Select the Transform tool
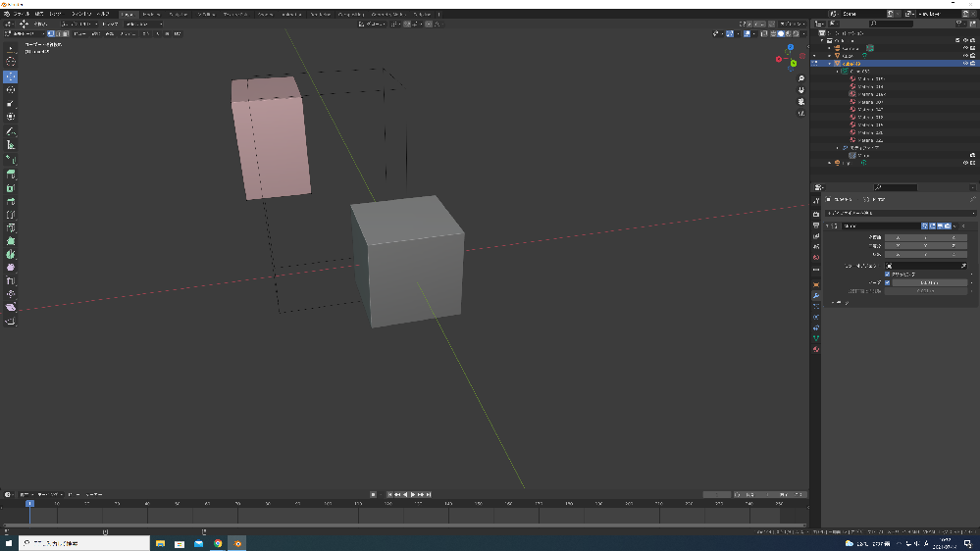The height and width of the screenshot is (551, 980). tap(11, 117)
